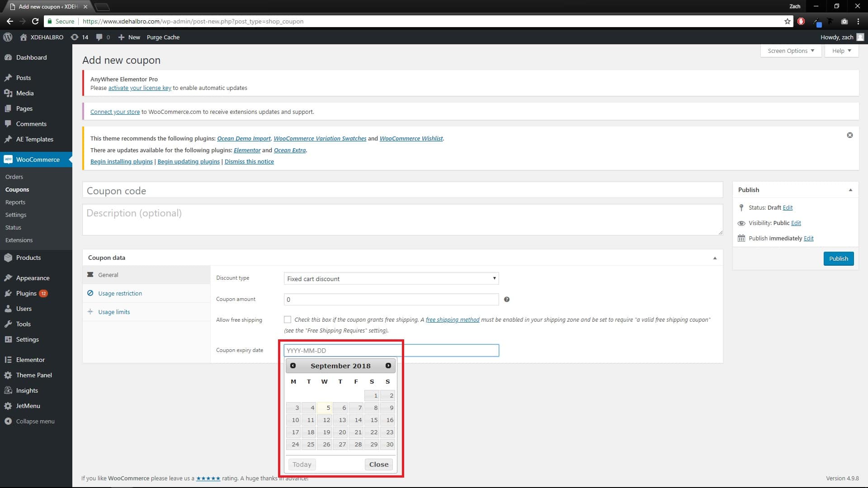Collapse the Publish panel arrow
Viewport: 868px width, 488px height.
pyautogui.click(x=850, y=190)
